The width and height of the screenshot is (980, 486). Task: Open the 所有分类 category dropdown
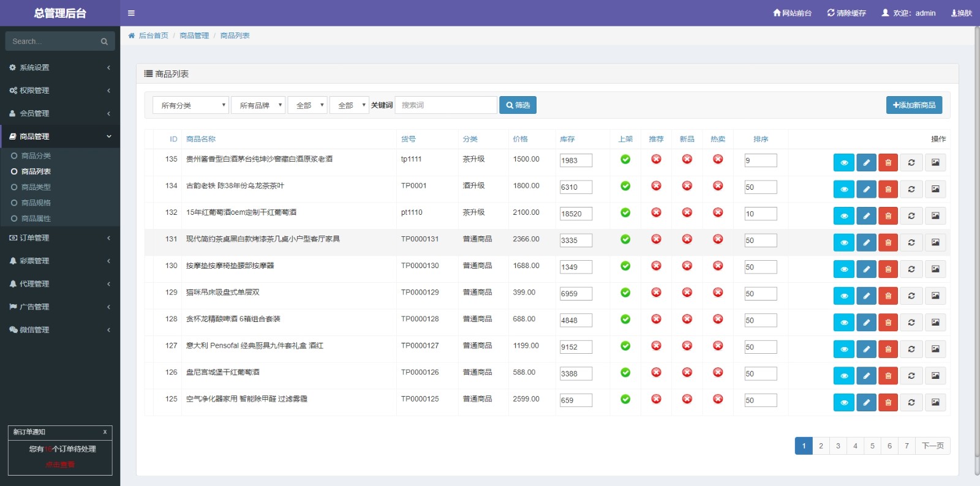(190, 105)
